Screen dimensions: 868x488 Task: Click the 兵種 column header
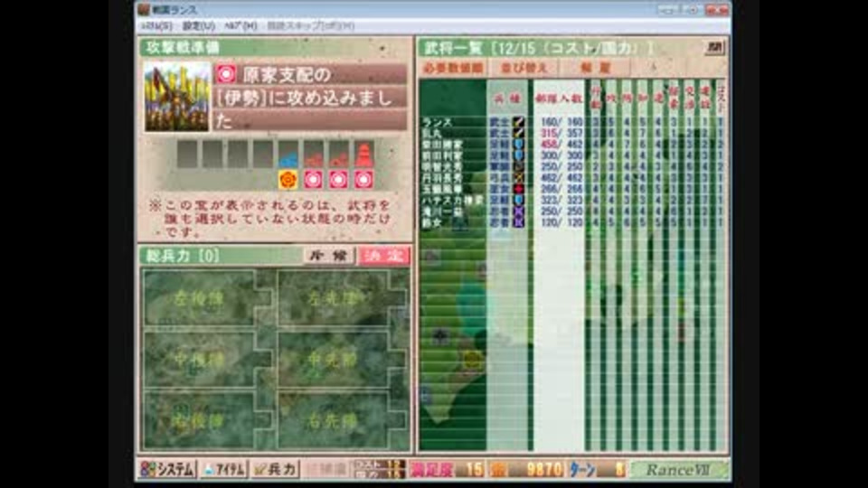(x=506, y=99)
